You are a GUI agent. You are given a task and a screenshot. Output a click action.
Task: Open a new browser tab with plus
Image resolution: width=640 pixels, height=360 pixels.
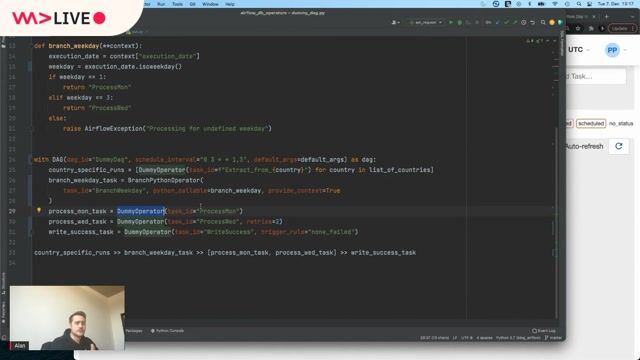607,17
